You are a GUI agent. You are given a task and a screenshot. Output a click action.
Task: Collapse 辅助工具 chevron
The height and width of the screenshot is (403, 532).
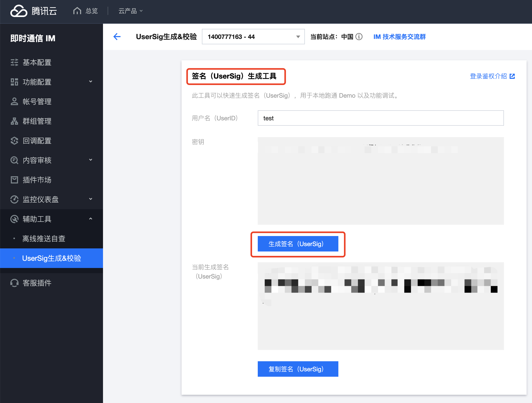(91, 219)
